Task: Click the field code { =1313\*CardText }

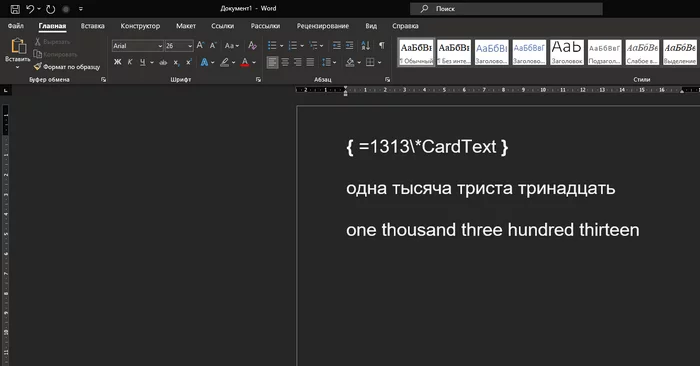Action: click(427, 147)
